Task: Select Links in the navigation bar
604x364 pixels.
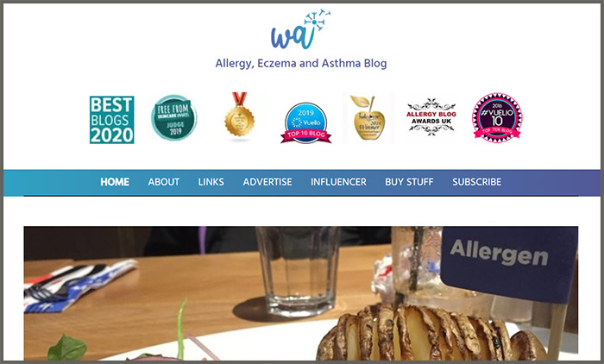Action: (x=211, y=182)
